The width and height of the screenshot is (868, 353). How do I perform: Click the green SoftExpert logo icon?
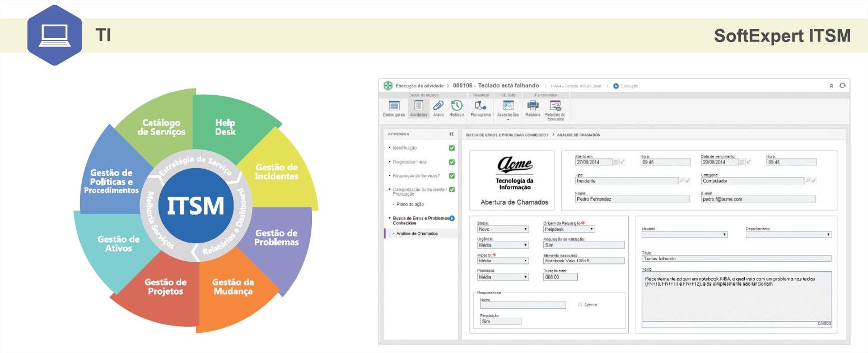pos(388,86)
